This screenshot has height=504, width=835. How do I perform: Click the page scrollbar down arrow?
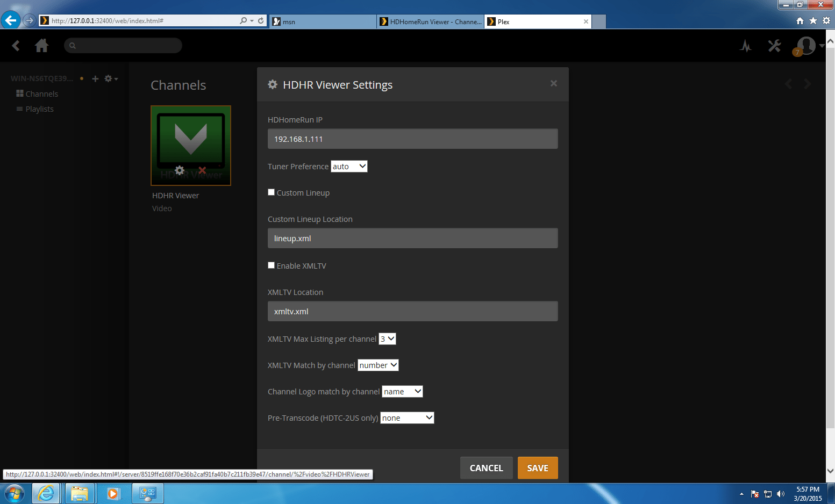point(830,471)
